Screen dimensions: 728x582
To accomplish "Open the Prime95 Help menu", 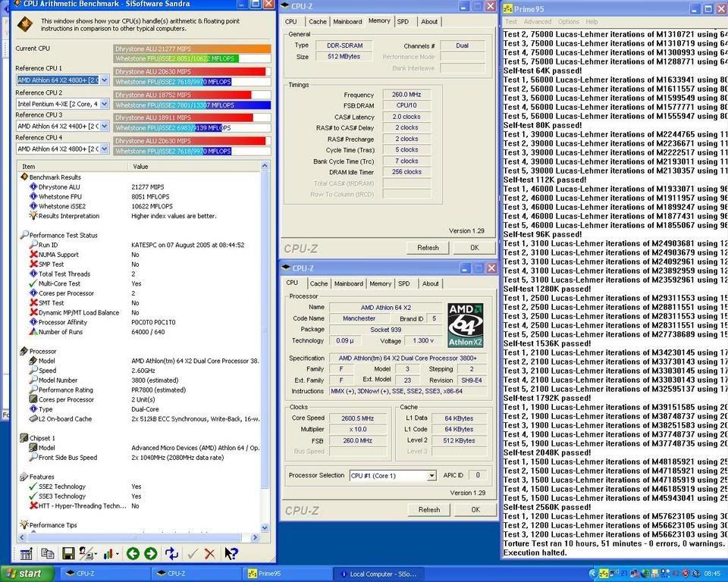I will (x=592, y=21).
